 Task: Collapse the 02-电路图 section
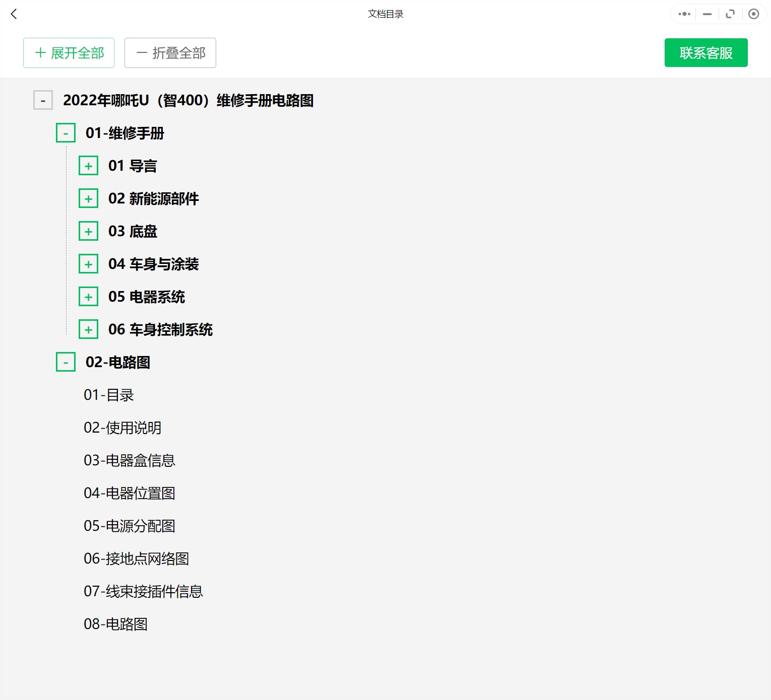click(66, 362)
